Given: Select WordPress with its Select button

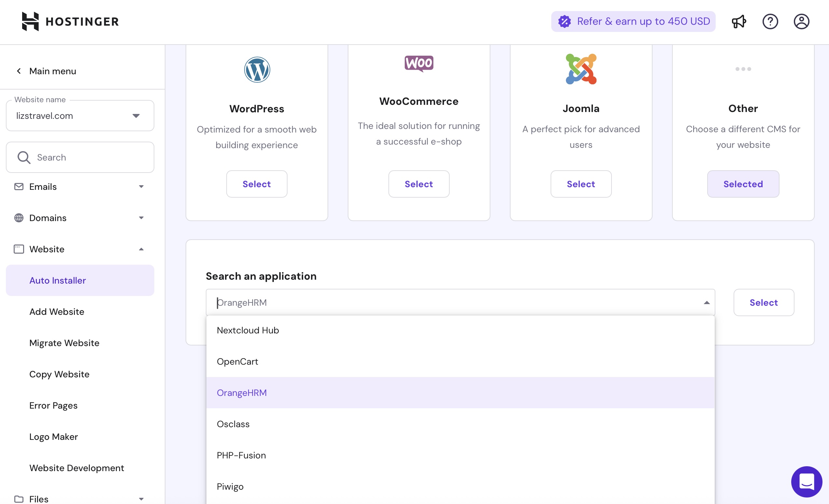Looking at the screenshot, I should click(x=257, y=184).
